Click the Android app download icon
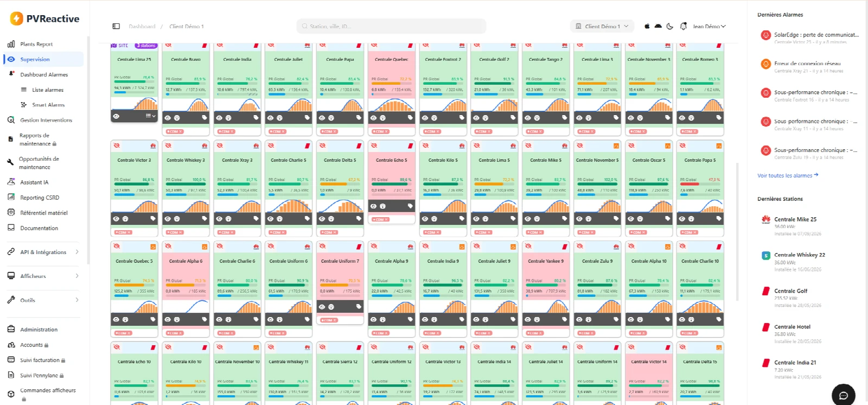Viewport: 868px width, 405px height. (658, 26)
